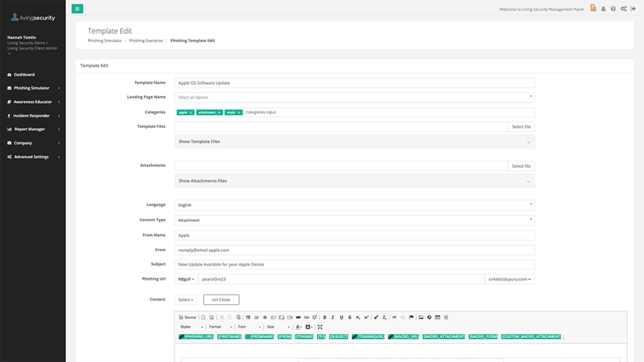Maximize the editor with expand icon
Viewport: 644px width, 362px height.
point(320,327)
